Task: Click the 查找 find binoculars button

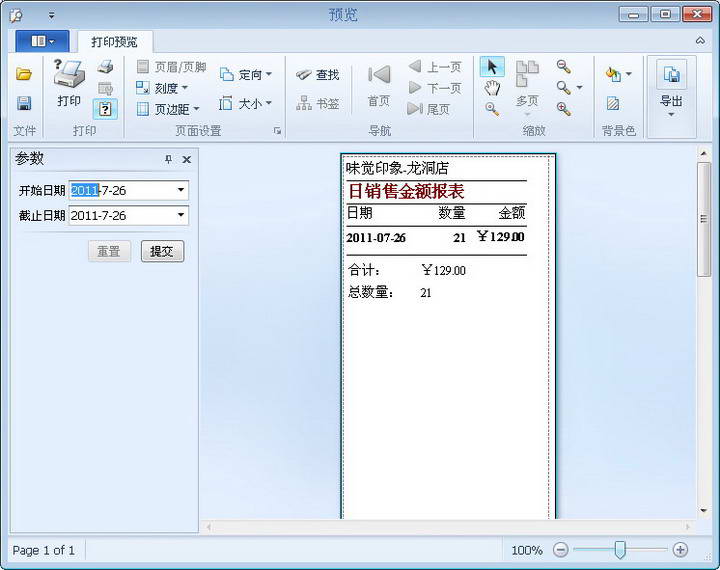Action: click(x=318, y=74)
